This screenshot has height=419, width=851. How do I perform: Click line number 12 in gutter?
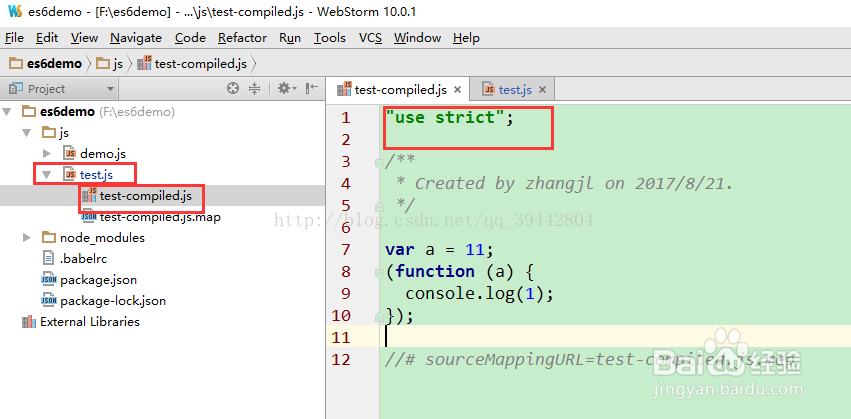click(341, 359)
